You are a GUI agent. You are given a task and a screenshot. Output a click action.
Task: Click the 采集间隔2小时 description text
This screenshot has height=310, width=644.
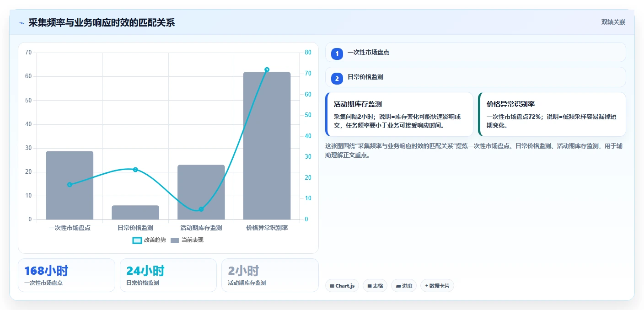click(397, 121)
